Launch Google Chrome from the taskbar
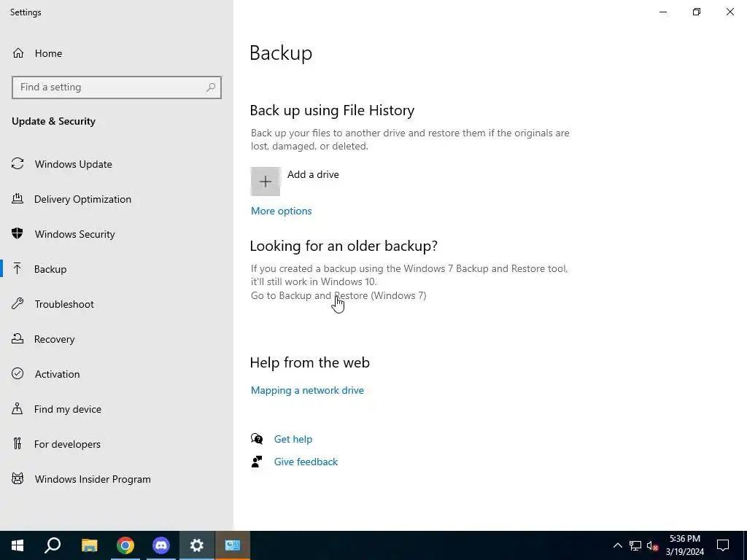Screen dimensions: 747x560 [x=125, y=545]
